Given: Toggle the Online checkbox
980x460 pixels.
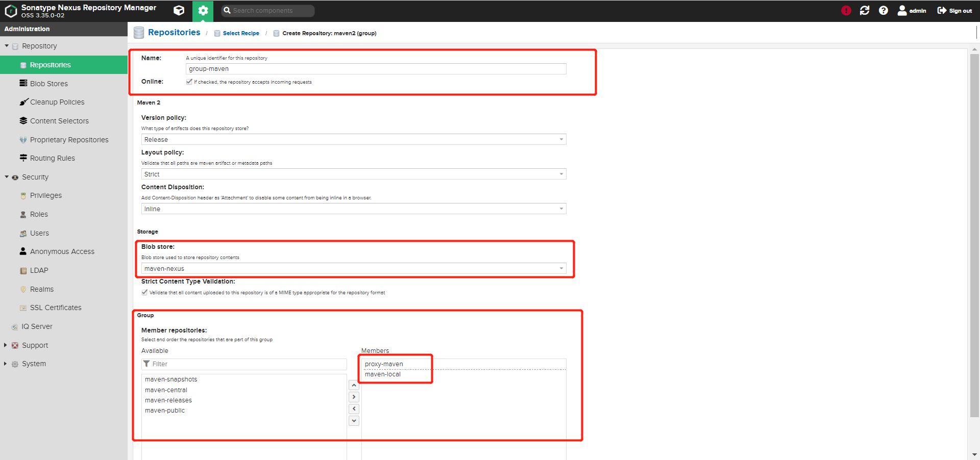Looking at the screenshot, I should 189,82.
